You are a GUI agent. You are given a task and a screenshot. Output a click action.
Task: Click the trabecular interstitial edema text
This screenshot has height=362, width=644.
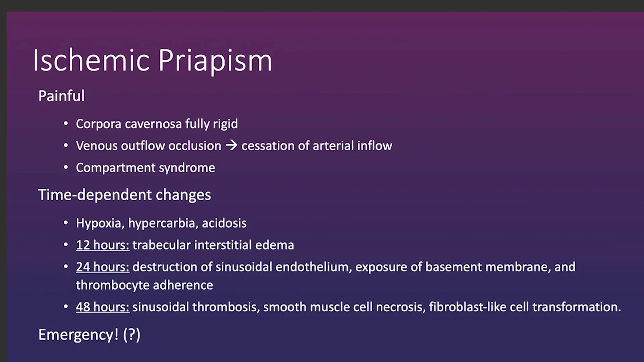pos(213,245)
